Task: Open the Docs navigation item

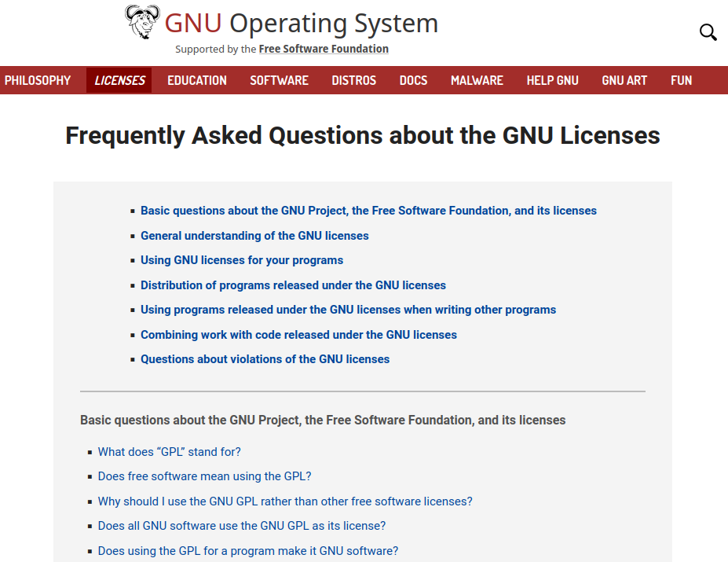Action: [x=413, y=80]
